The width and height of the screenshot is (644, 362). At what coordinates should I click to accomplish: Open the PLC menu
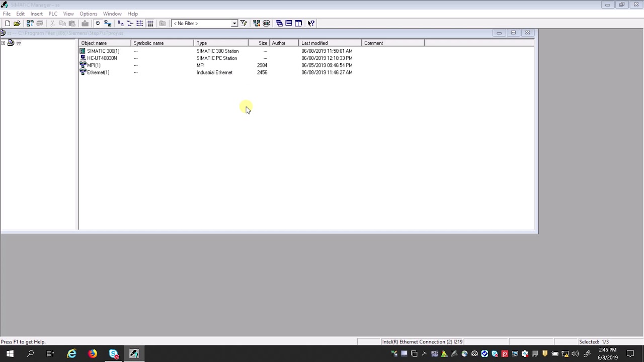click(53, 14)
